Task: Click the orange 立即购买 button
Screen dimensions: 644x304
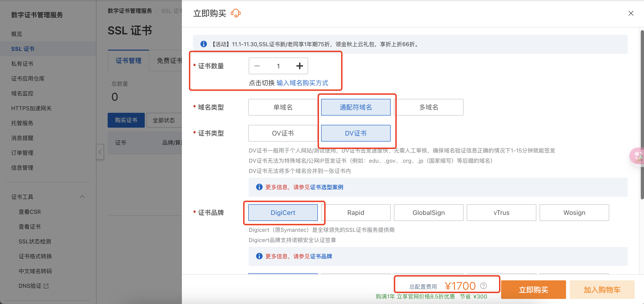Action: (x=533, y=290)
